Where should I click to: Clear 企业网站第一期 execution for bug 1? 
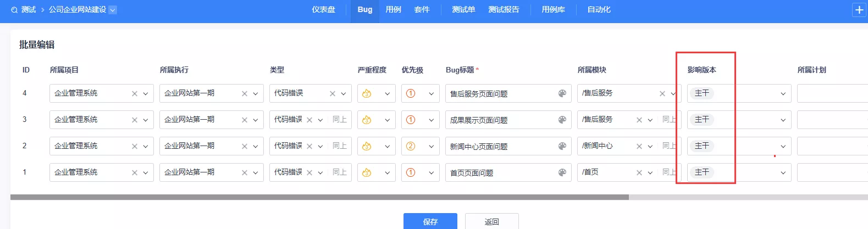[x=245, y=172]
